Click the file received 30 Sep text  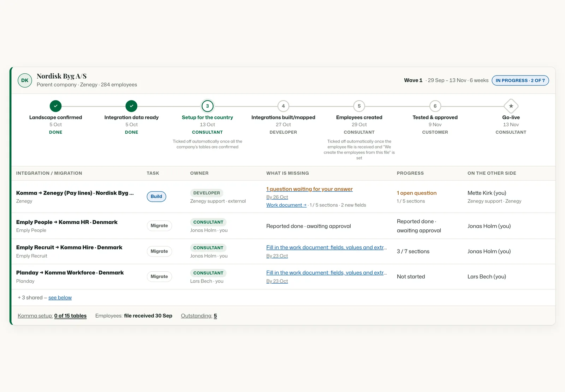tap(148, 316)
